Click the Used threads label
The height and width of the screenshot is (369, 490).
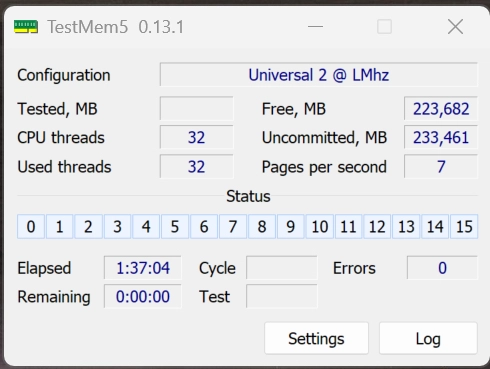(64, 167)
